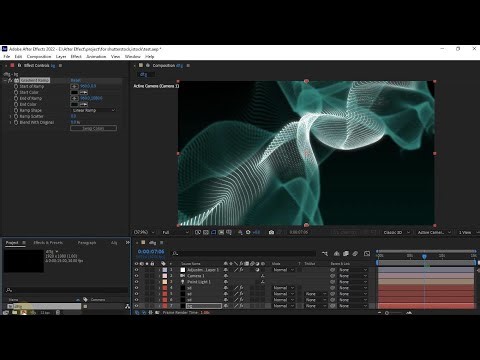Hide the Camera 1 layer
The height and width of the screenshot is (360, 480).
point(136,276)
